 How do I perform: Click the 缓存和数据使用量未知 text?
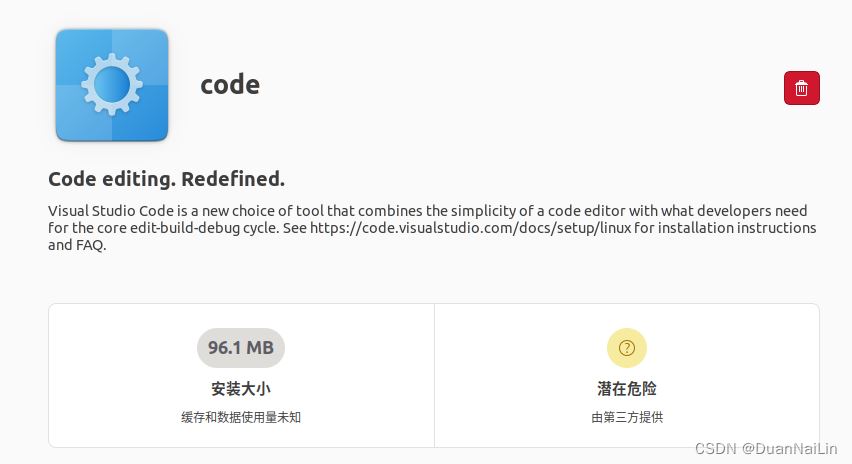(x=241, y=417)
